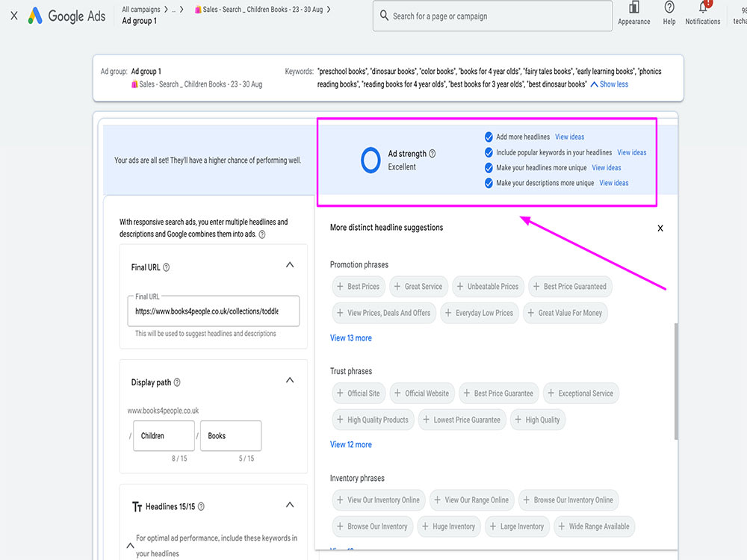Image resolution: width=747 pixels, height=560 pixels.
Task: Click the Final URL input field
Action: click(x=214, y=311)
